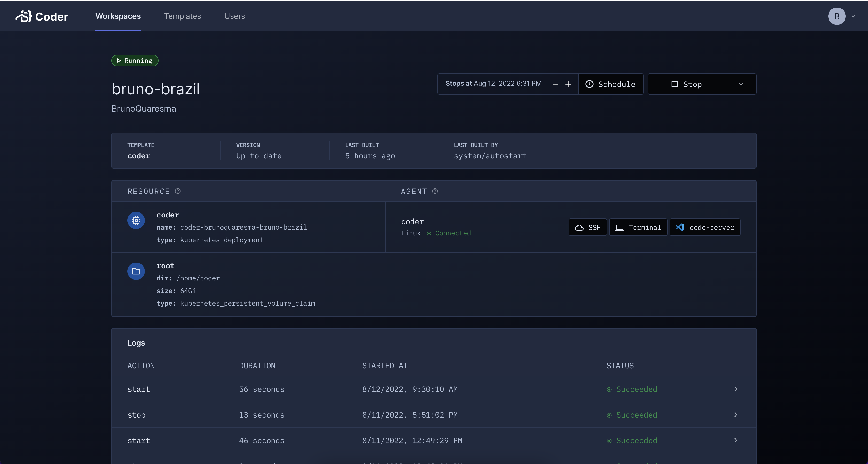Select the '46 seconds' duration cell
Viewport: 868px width, 464px height.
point(262,441)
